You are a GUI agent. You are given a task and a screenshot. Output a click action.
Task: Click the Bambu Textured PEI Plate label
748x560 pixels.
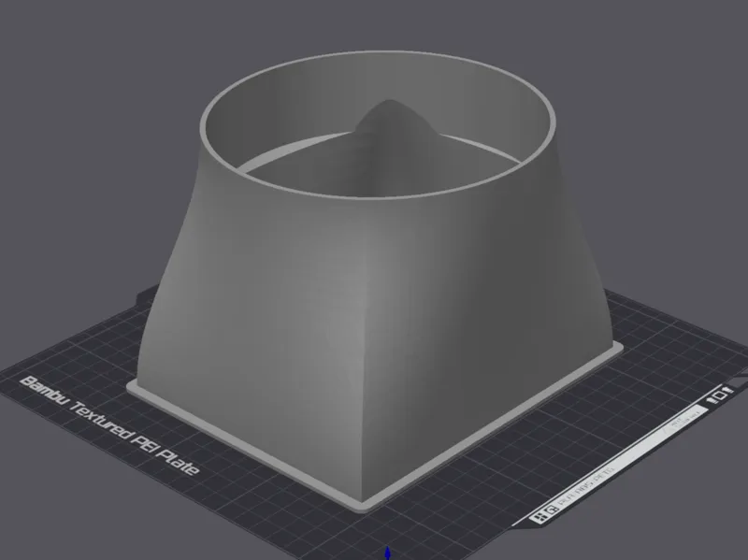click(x=109, y=425)
